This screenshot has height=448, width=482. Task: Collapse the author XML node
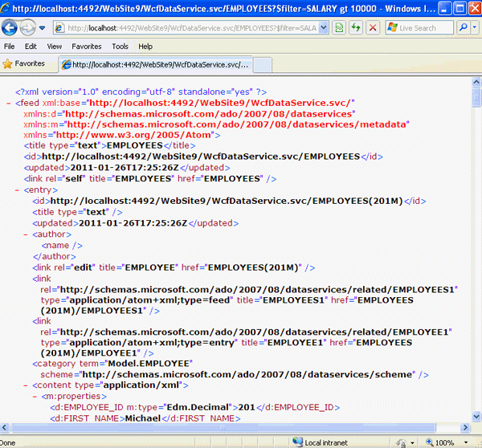point(26,234)
